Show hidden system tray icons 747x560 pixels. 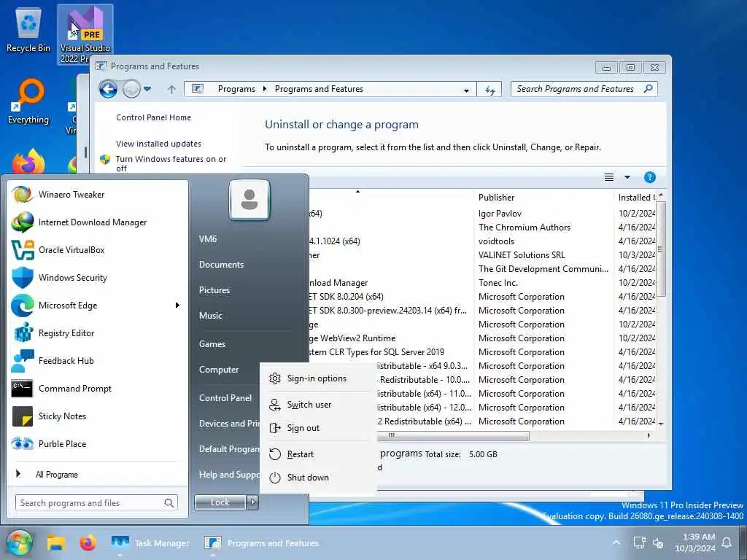616,542
